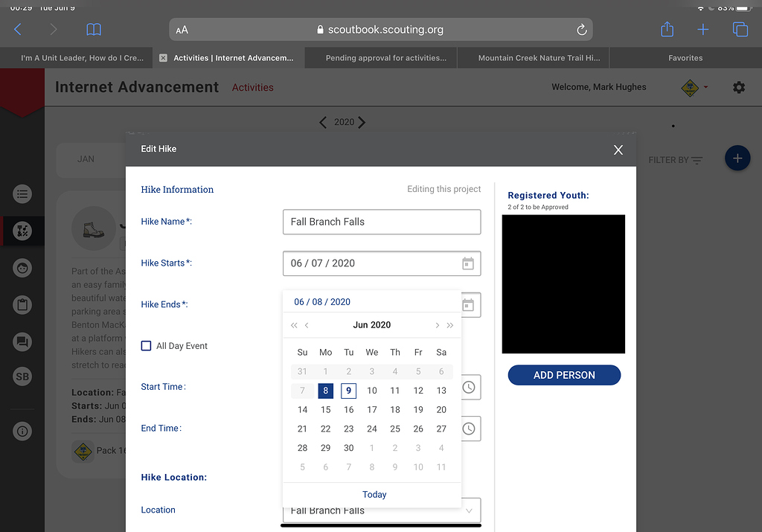The width and height of the screenshot is (762, 532).
Task: Open the chat feedback icon in the sidebar
Action: coord(22,341)
